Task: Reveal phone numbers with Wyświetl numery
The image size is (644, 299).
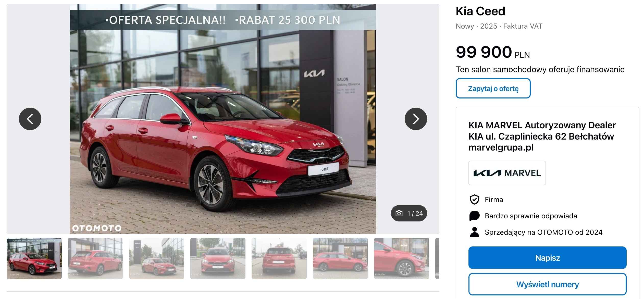Action: pyautogui.click(x=547, y=284)
